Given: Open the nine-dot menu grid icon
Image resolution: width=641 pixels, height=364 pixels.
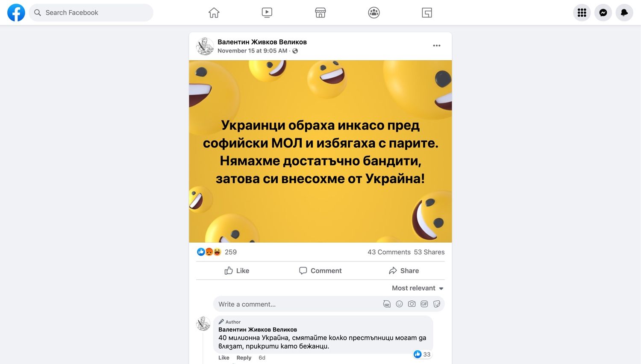Looking at the screenshot, I should [x=582, y=13].
